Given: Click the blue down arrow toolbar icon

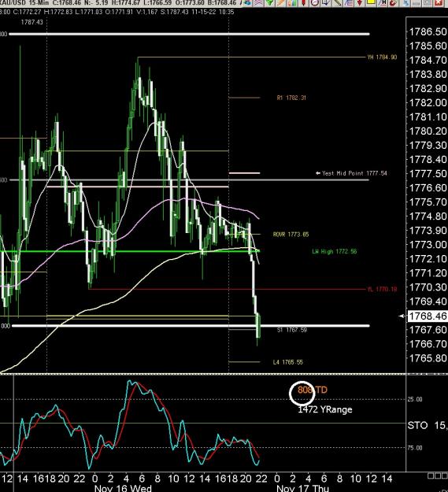Looking at the screenshot, I should pos(326,2).
